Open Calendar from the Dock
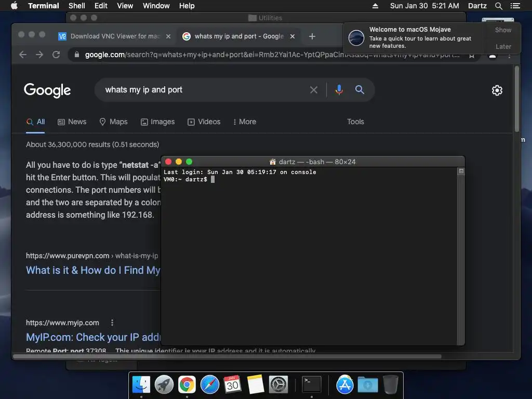The image size is (532, 399). coord(232,385)
